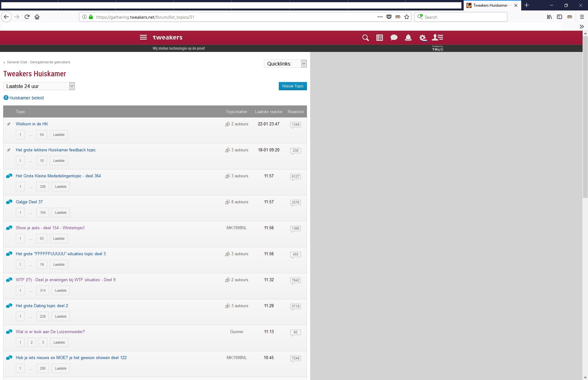Open the tweakers hamburger menu
Image resolution: width=588 pixels, height=380 pixels.
pos(143,37)
